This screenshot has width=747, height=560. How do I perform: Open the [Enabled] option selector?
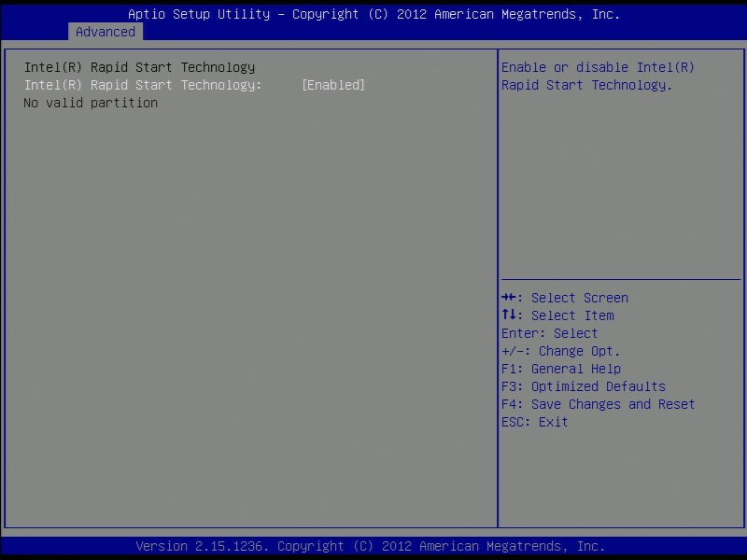click(x=333, y=85)
